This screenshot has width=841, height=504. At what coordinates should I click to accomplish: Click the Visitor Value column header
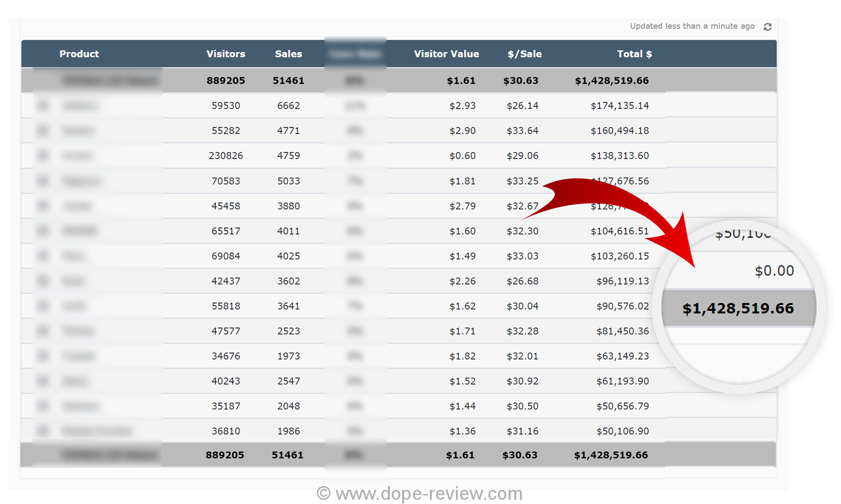(x=446, y=54)
